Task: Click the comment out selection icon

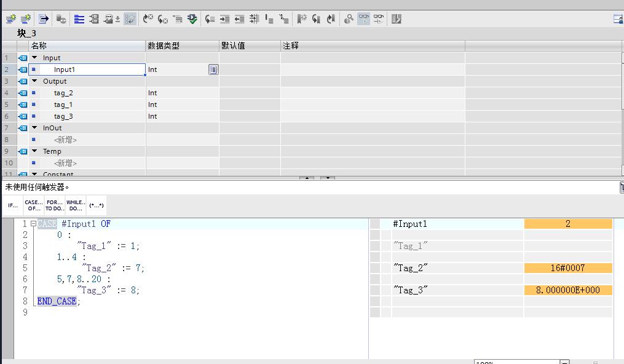Action: (x=269, y=18)
